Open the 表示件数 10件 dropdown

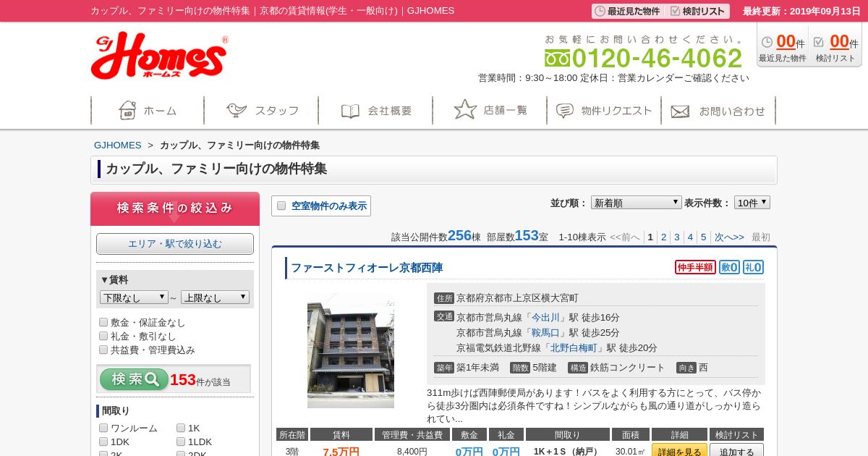coord(752,203)
